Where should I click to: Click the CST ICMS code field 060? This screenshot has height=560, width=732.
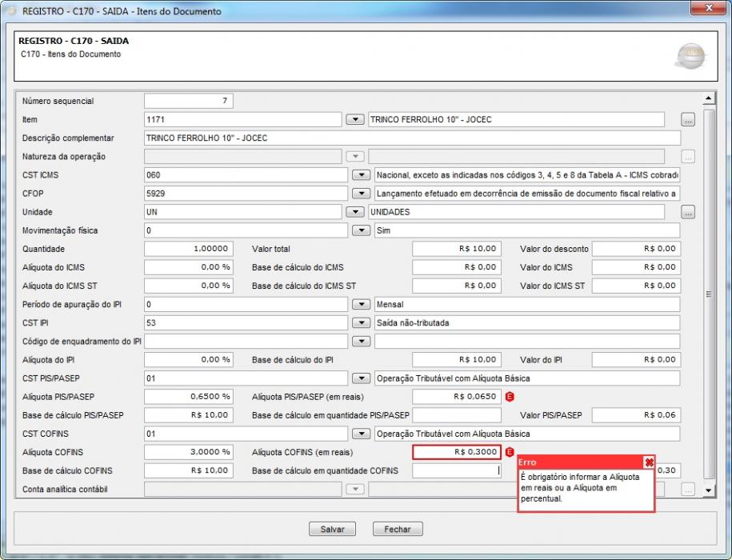(246, 175)
